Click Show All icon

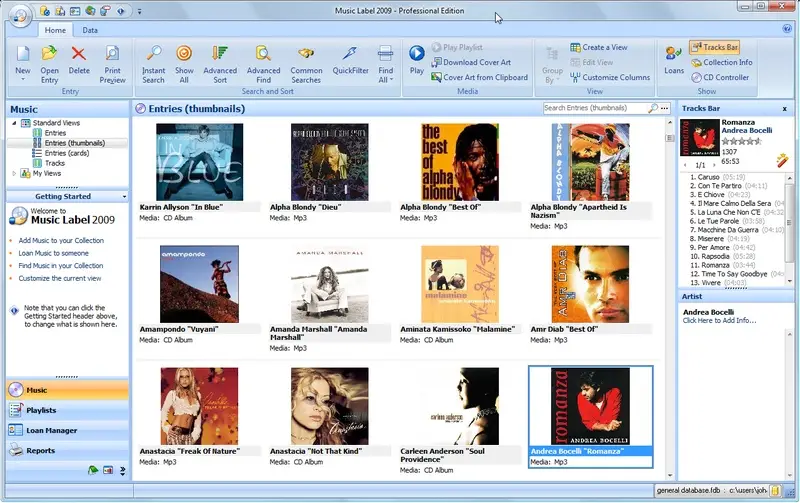point(184,53)
